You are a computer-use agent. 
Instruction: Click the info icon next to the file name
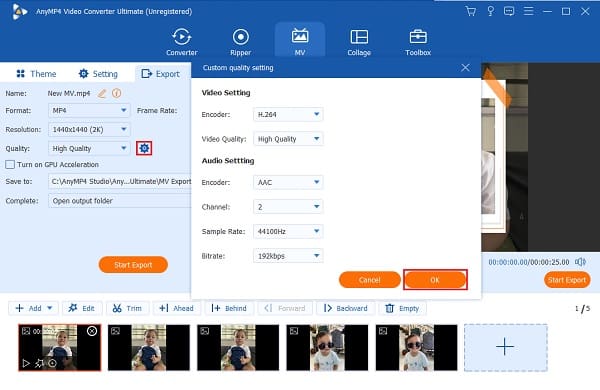117,93
